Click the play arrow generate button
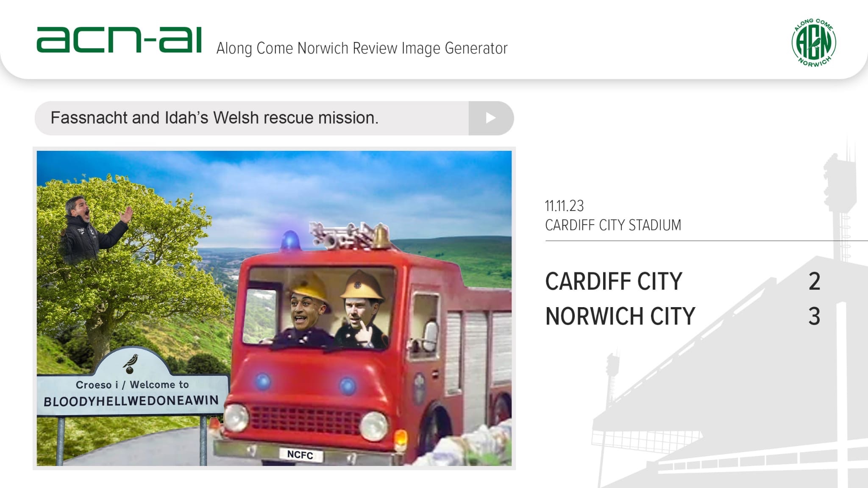The width and height of the screenshot is (868, 488). pos(491,118)
